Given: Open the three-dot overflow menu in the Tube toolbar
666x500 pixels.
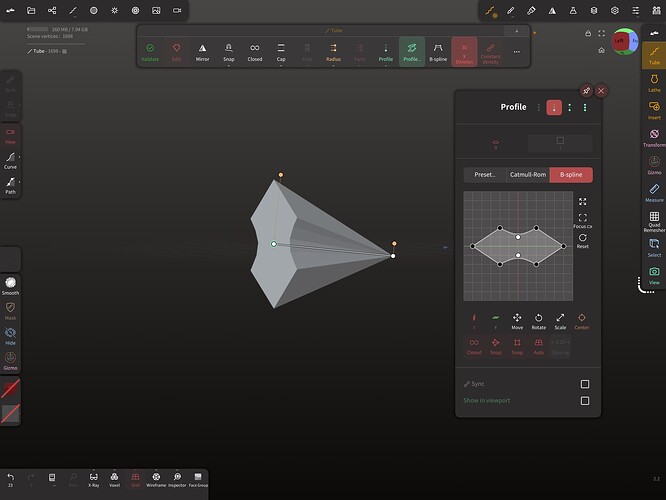Looking at the screenshot, I should coord(516,52).
